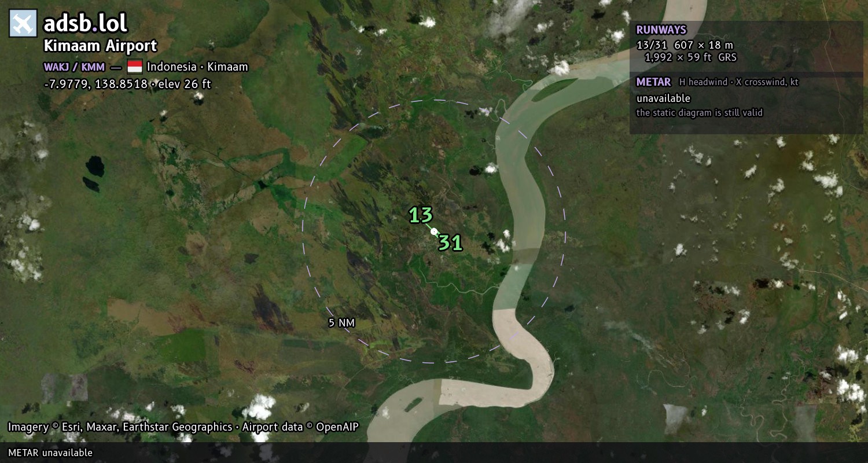Click the "1,992 × 59 ft GRS" runway dimensions
This screenshot has height=463, width=868.
pyautogui.click(x=691, y=57)
